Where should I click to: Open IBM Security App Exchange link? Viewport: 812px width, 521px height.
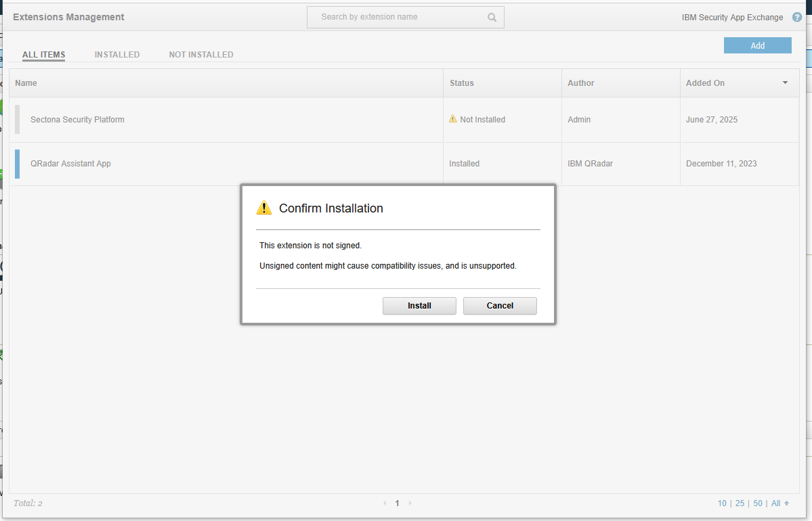point(732,18)
